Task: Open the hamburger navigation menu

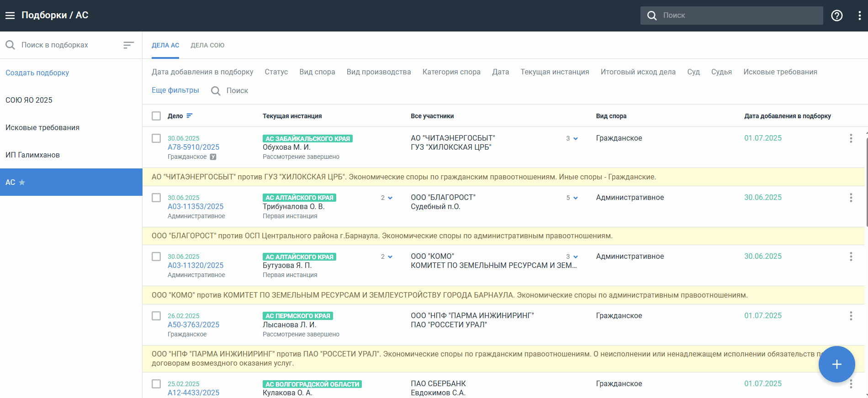Action: click(10, 16)
